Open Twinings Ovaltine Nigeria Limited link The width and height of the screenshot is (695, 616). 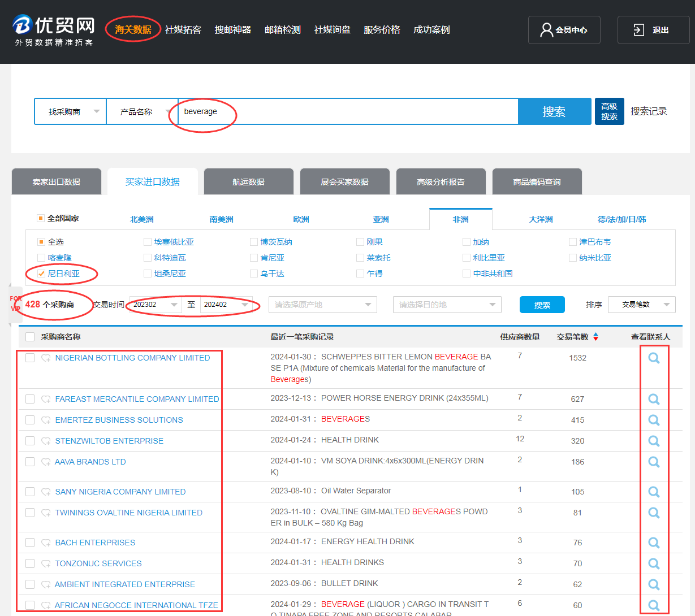[128, 513]
